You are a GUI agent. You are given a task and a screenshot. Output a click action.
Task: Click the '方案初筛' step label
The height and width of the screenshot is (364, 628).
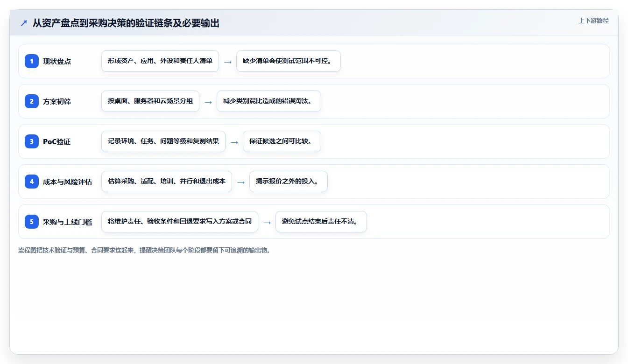[57, 101]
